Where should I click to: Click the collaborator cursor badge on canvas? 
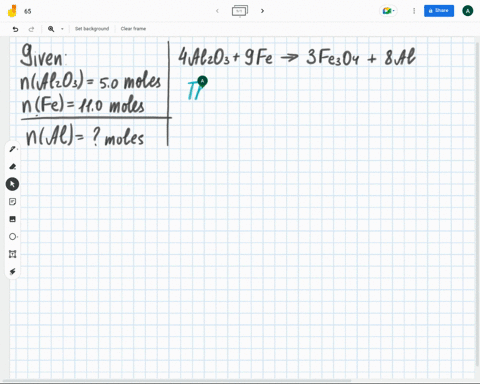pos(202,81)
